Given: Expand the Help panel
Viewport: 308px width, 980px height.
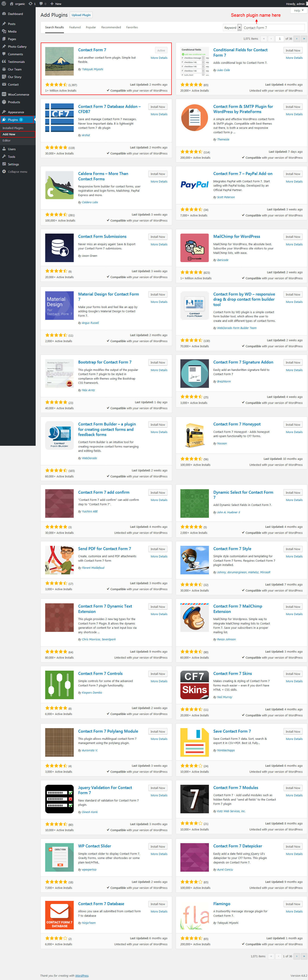Looking at the screenshot, I should coord(299,11).
